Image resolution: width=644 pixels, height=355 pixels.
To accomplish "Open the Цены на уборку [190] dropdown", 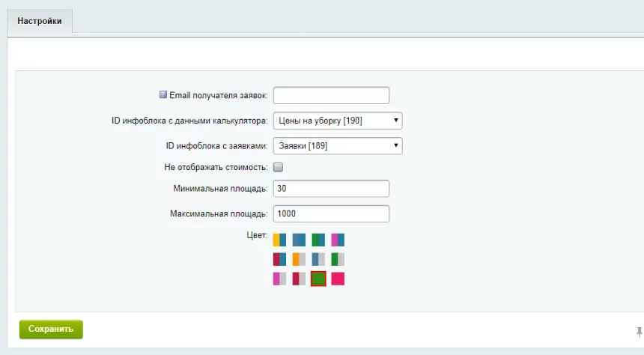I will pyautogui.click(x=337, y=121).
